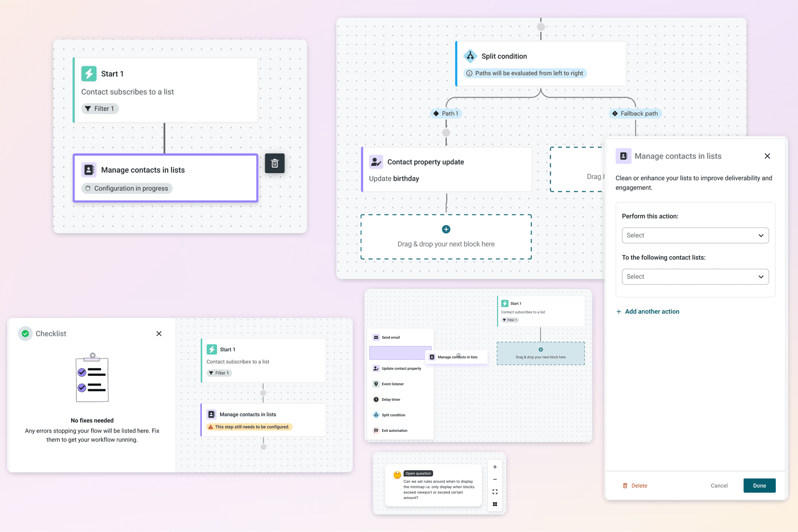Image resolution: width=798 pixels, height=532 pixels.
Task: Close the Checklist panel
Action: tap(159, 334)
